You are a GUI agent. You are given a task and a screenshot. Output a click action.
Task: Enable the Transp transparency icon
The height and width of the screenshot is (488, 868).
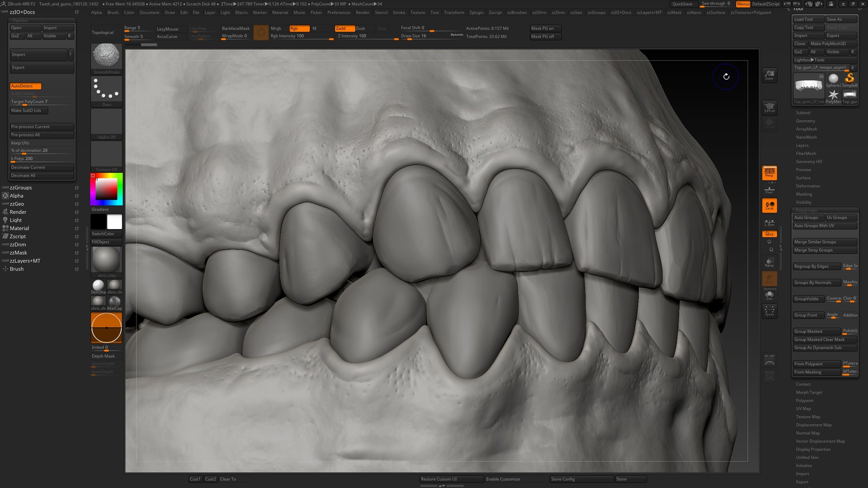(x=769, y=262)
